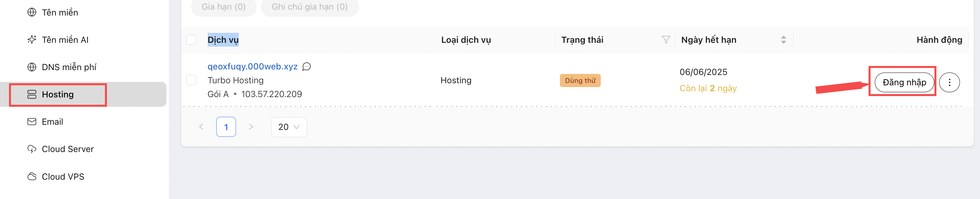Click the cloud icon beside Cloud Server
Viewport: 980px width, 199px height.
click(32, 149)
